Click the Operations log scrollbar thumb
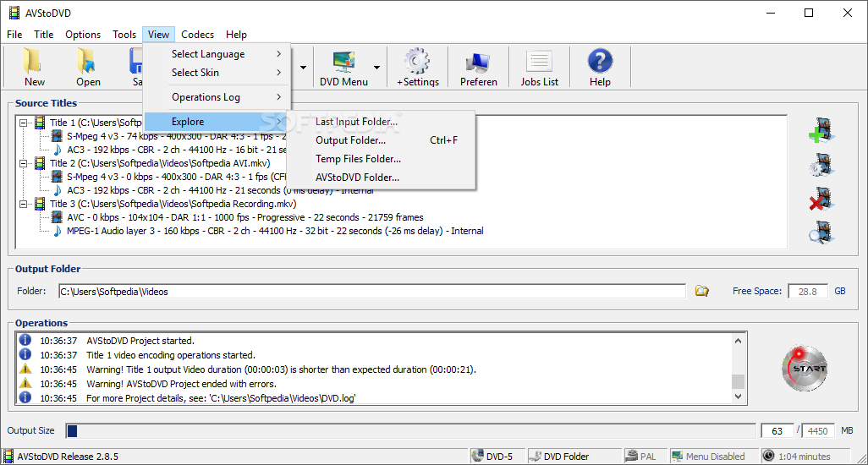The width and height of the screenshot is (868, 465). point(738,381)
